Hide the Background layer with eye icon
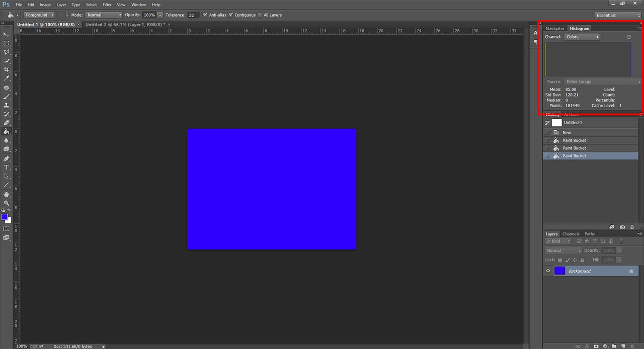This screenshot has height=349, width=644. (548, 271)
